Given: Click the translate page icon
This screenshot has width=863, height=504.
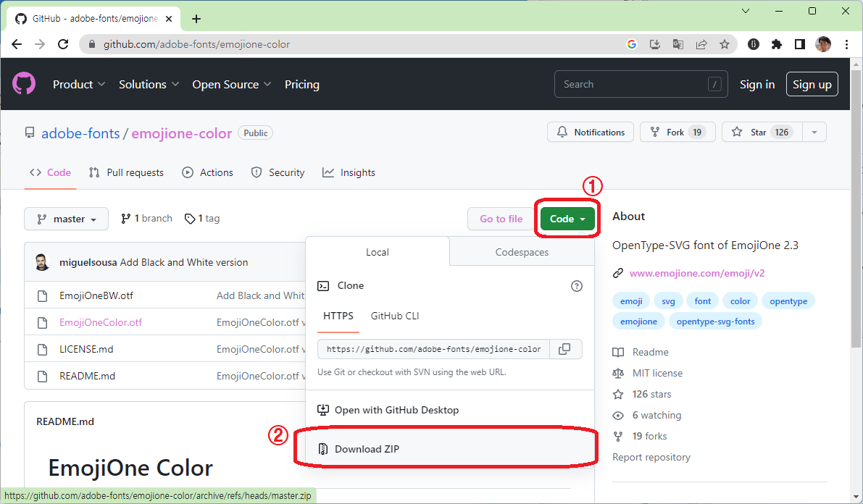Looking at the screenshot, I should tap(678, 45).
